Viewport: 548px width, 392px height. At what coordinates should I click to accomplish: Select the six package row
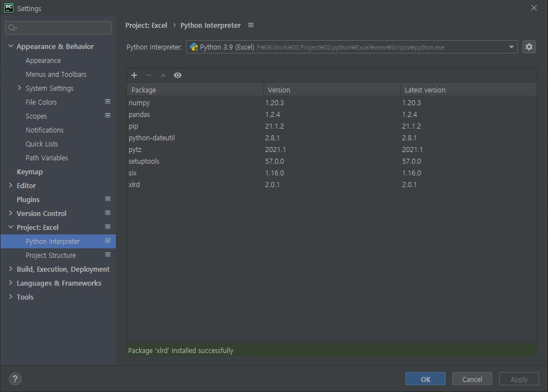coord(332,173)
